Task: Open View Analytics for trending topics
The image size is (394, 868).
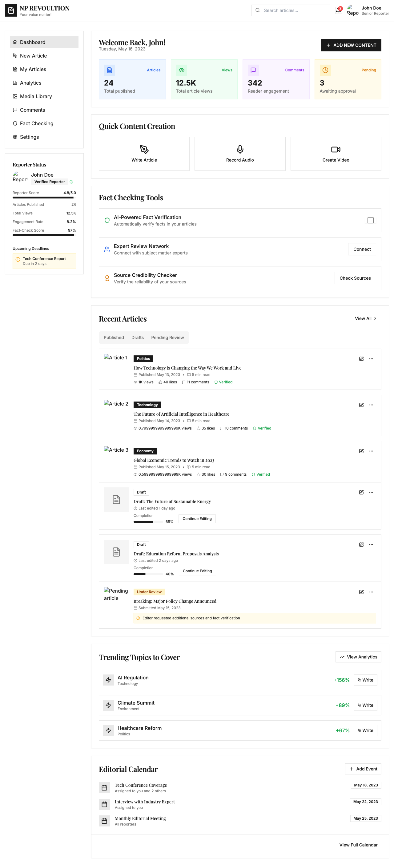Action: [x=358, y=657]
